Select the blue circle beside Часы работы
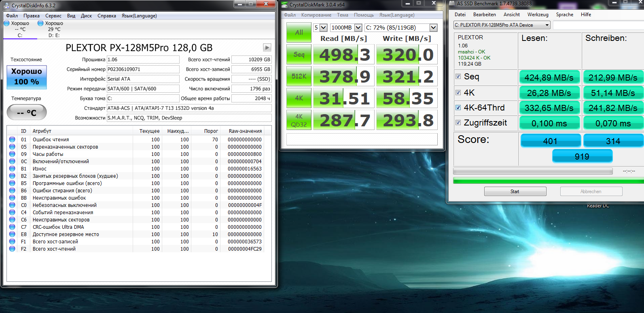This screenshot has width=644, height=313. [x=12, y=154]
